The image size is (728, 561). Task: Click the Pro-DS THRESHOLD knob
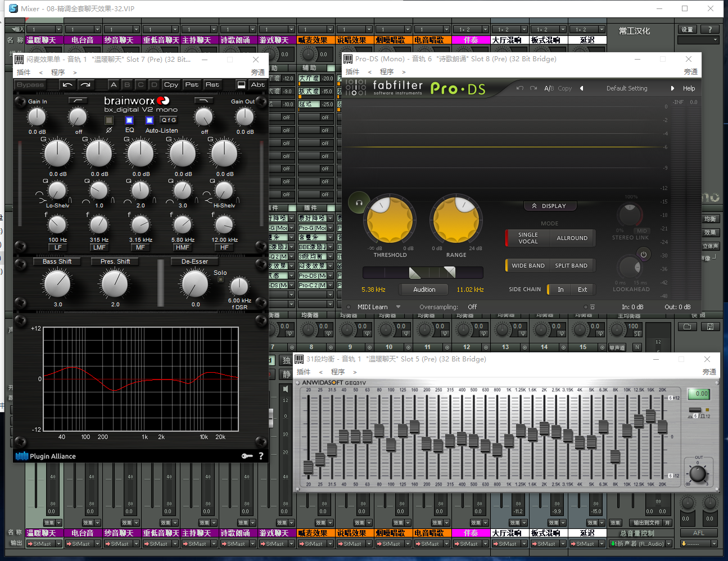click(390, 219)
